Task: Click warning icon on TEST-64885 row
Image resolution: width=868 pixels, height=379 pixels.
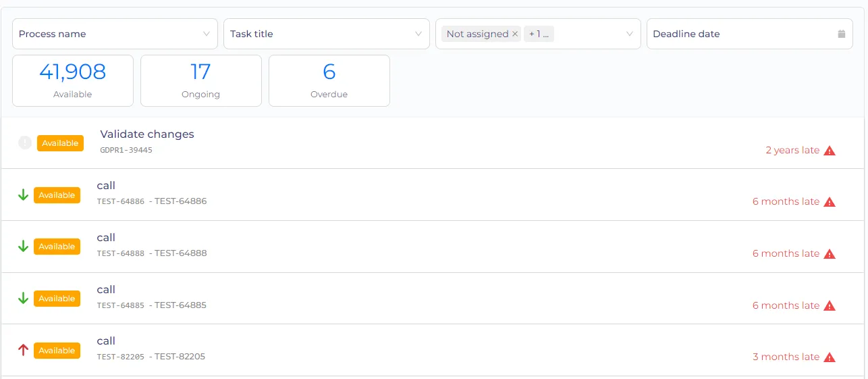Action: (830, 306)
